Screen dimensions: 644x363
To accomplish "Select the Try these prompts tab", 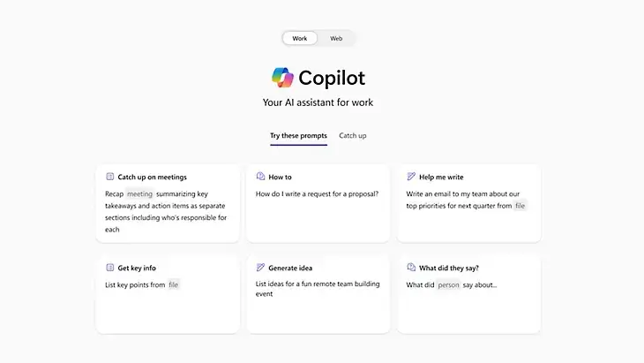I will coord(298,136).
